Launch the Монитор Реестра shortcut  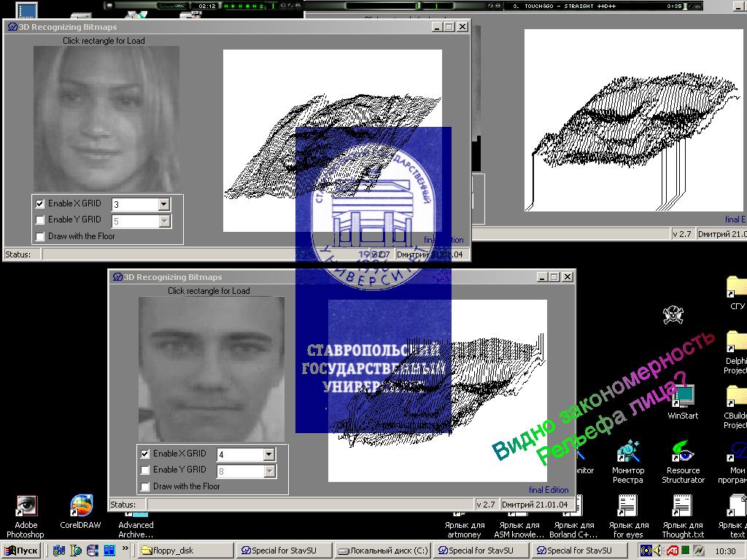[627, 452]
